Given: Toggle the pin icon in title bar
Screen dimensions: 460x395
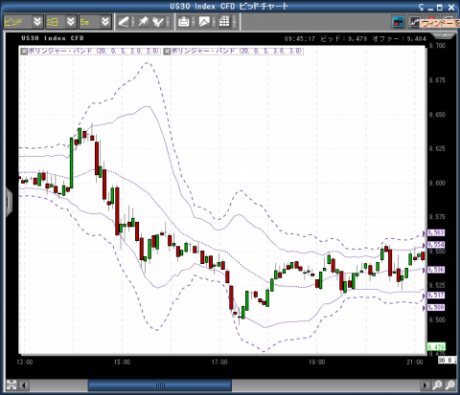Looking at the screenshot, I should pyautogui.click(x=422, y=7).
